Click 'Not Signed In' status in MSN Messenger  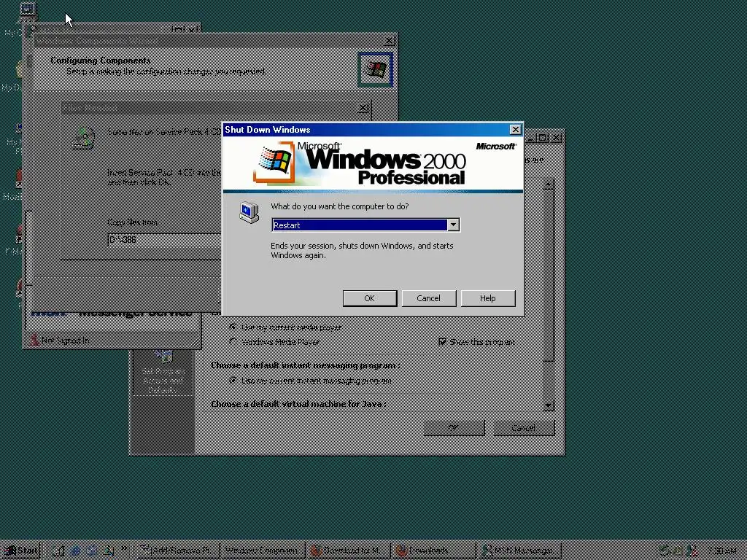pos(65,340)
